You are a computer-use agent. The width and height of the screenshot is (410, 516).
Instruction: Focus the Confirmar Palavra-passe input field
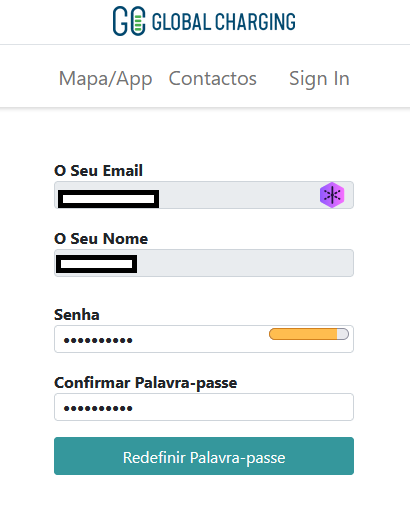point(204,407)
